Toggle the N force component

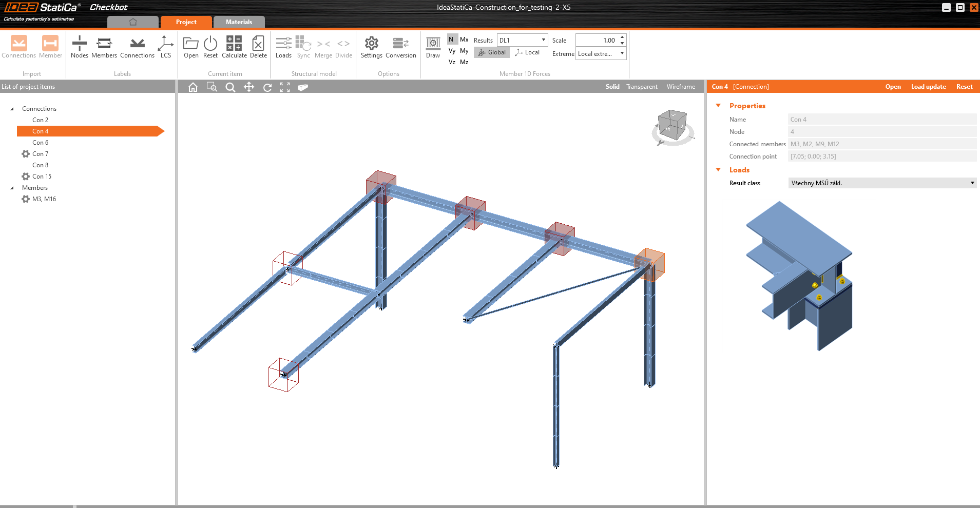[451, 40]
